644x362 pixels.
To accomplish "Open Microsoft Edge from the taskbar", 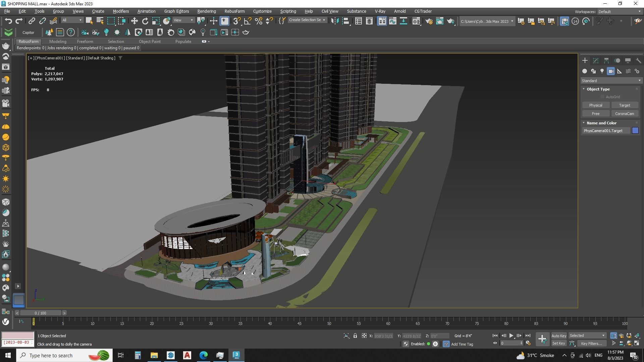I will 204,355.
